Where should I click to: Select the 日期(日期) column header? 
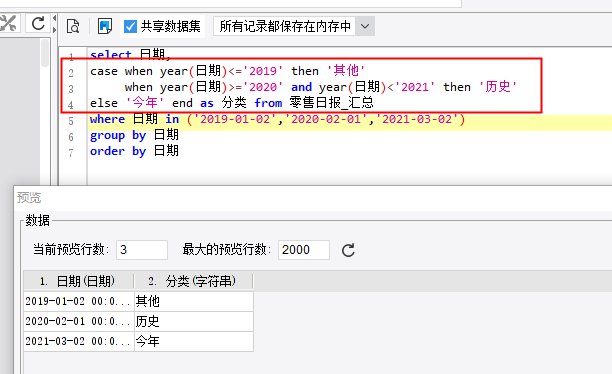tap(78, 281)
